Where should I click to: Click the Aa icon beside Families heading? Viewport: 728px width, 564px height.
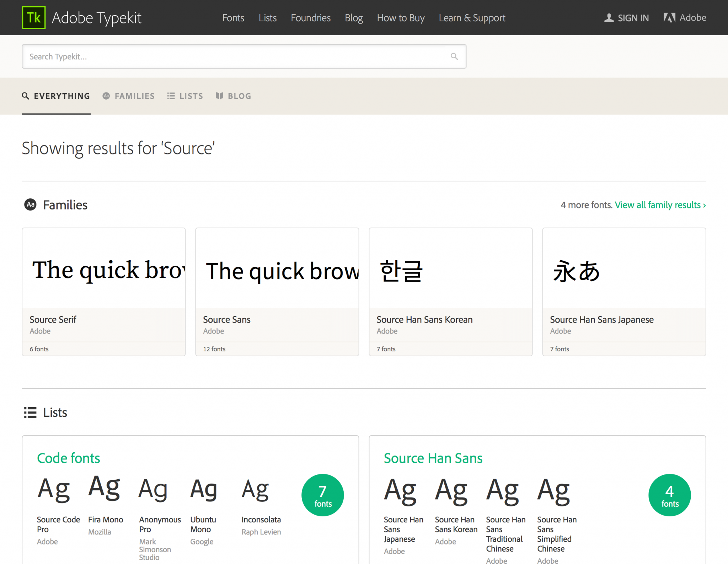click(x=30, y=204)
